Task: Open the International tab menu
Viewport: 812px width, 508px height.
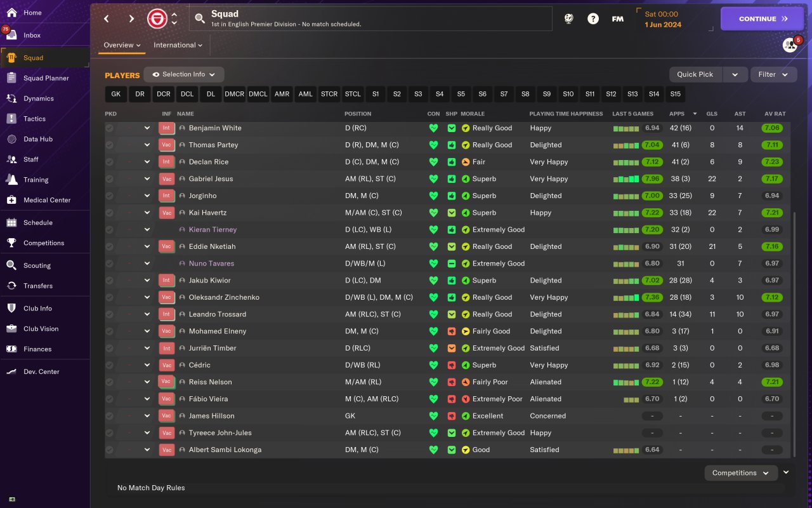Action: coord(178,45)
